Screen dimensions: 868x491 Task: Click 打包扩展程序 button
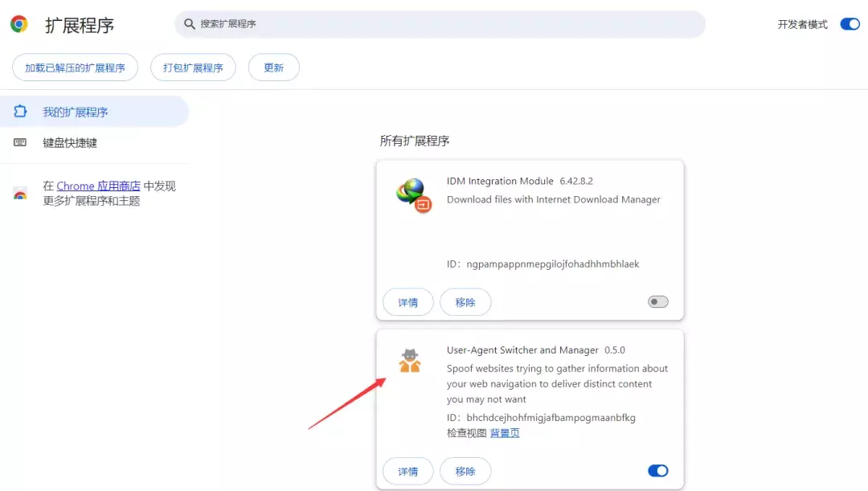point(193,68)
